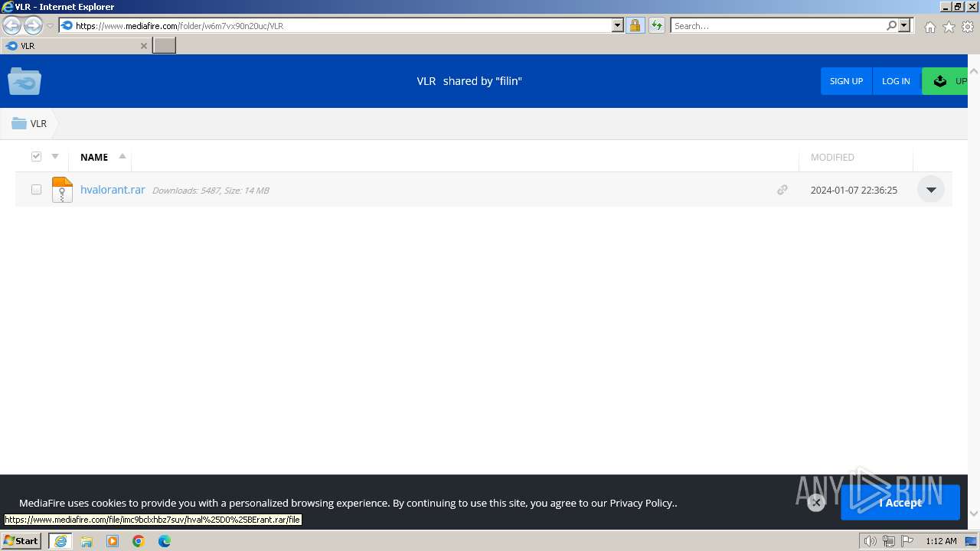Click the Downloads and Size file info text

pyautogui.click(x=211, y=191)
